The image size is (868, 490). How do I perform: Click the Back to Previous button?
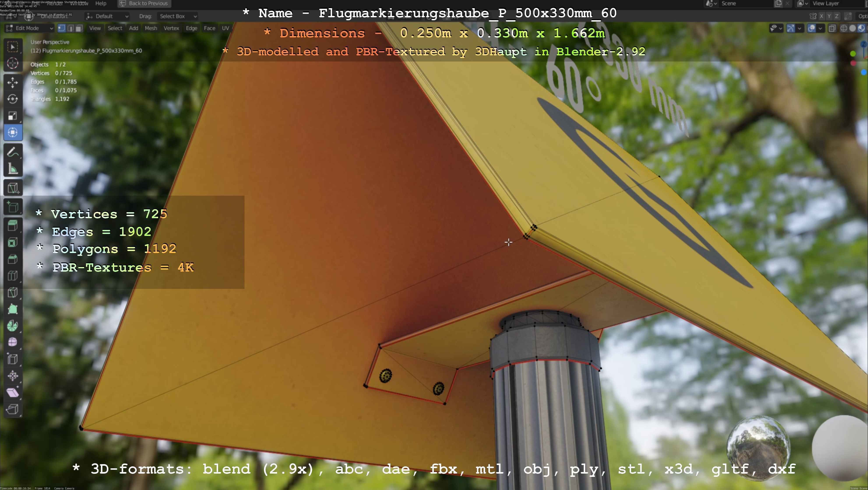click(144, 3)
